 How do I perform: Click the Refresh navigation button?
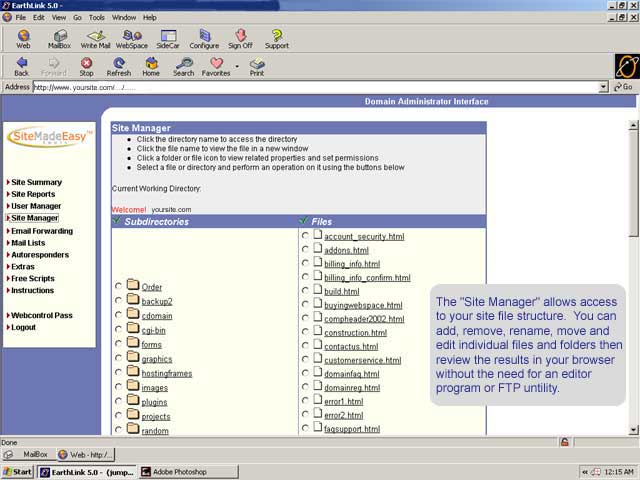click(x=118, y=66)
